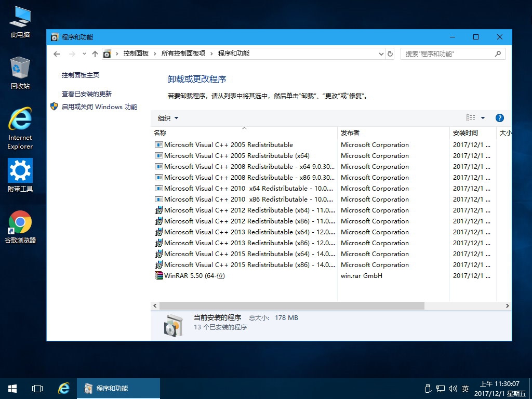The height and width of the screenshot is (399, 532).
Task: Open 启用或关闭 Windows 功能 link
Action: 99,107
